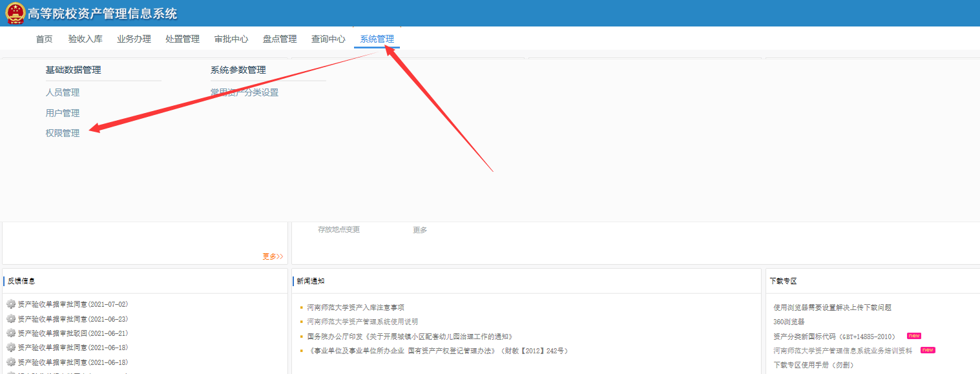The image size is (980, 374).
Task: Open the 查询中心 menu item
Action: coord(328,39)
